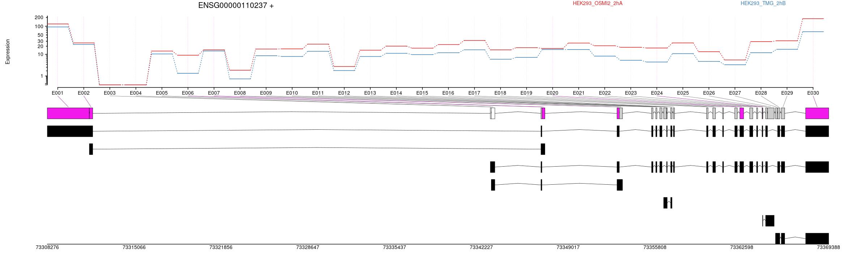Click exon label E007
Screen dimensions: 868x253
click(214, 93)
